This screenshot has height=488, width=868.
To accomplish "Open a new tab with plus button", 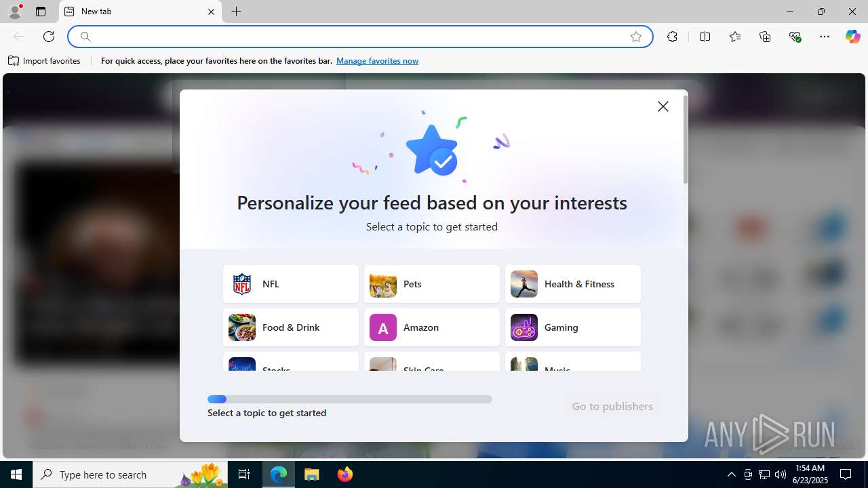I will click(236, 12).
